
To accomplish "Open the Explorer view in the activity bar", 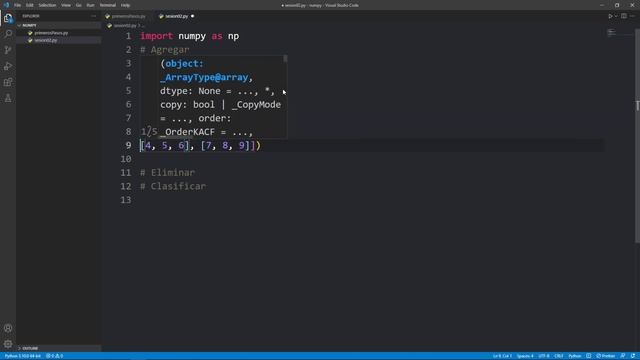I will coord(8,18).
